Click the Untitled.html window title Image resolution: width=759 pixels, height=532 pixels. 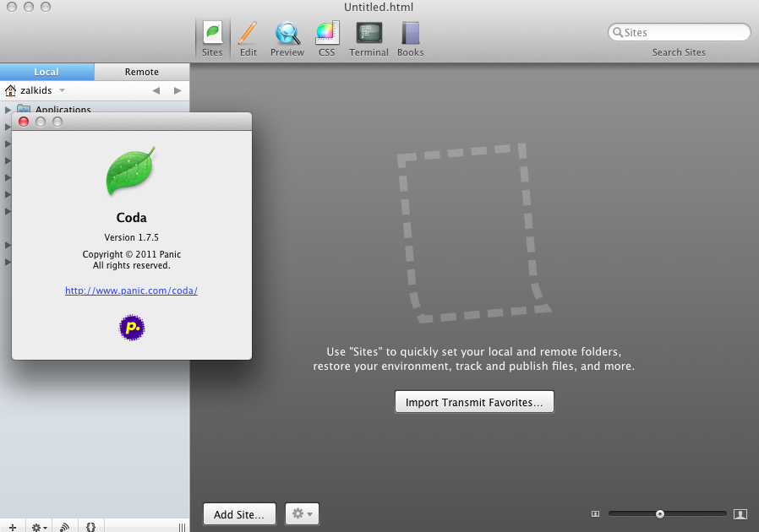coord(379,8)
